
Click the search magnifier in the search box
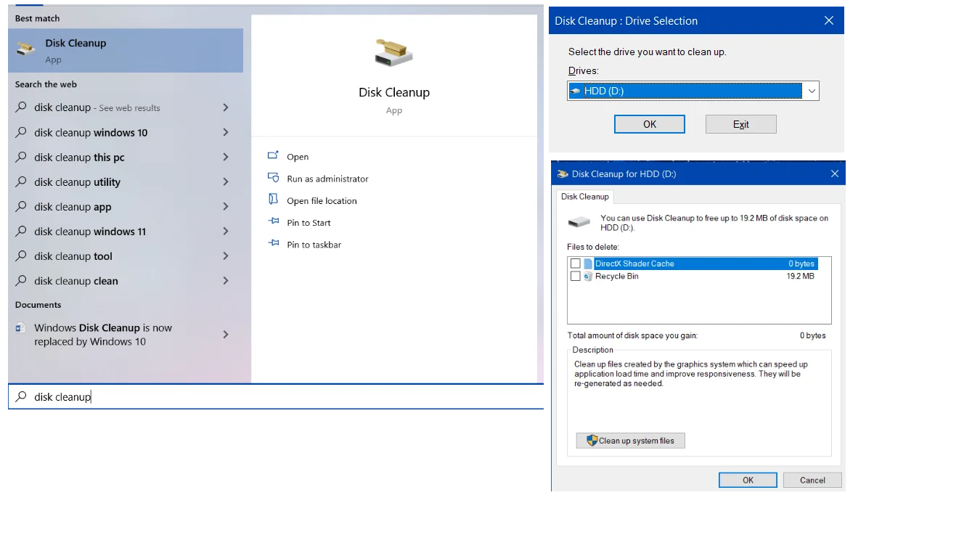click(21, 396)
